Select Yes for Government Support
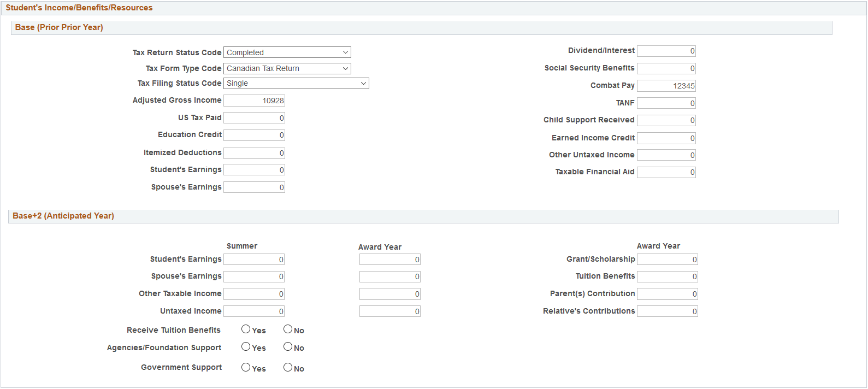 point(246,368)
